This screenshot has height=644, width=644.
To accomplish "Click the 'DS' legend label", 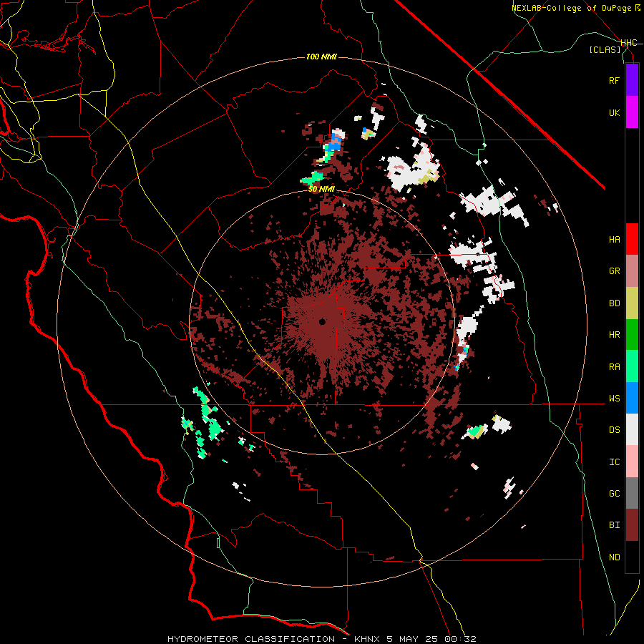I will [x=614, y=430].
